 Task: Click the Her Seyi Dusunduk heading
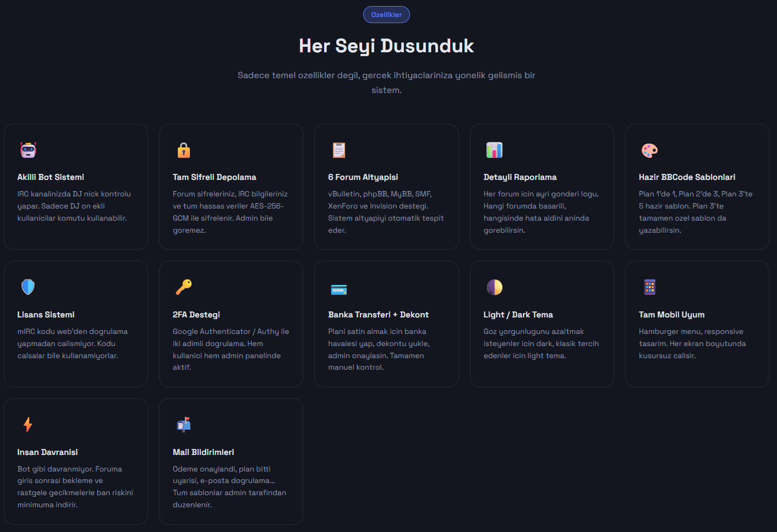point(386,46)
